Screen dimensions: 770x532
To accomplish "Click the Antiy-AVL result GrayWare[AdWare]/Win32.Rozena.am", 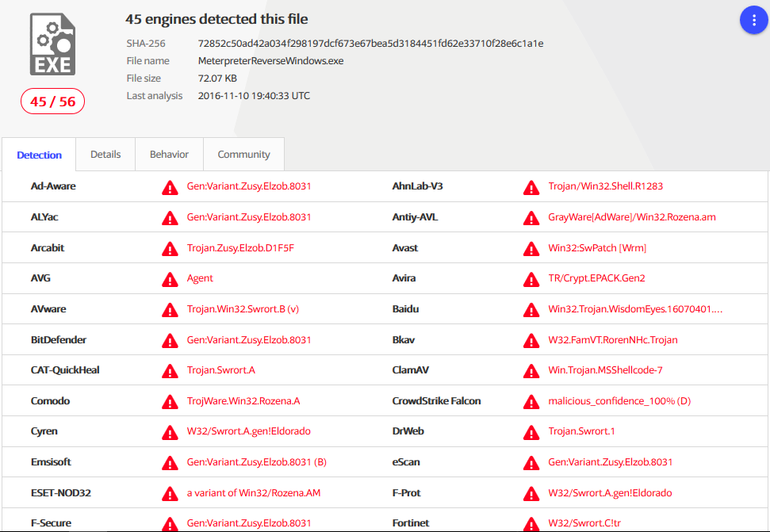I will point(632,217).
